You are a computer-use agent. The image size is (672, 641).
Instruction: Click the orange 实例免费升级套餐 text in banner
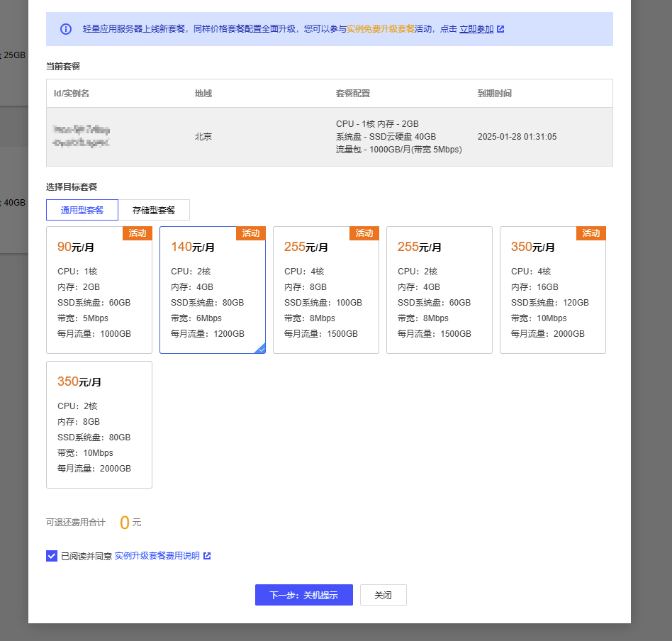[x=381, y=29]
